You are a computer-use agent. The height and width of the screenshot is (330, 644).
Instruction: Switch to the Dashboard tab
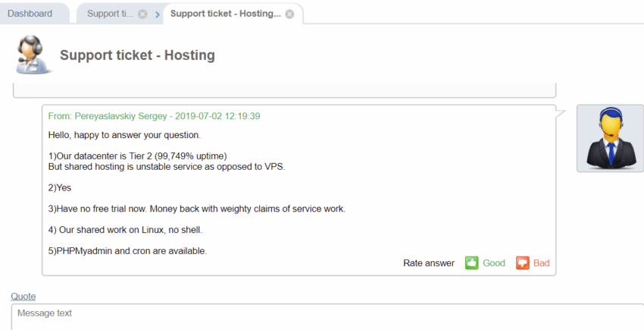click(30, 14)
